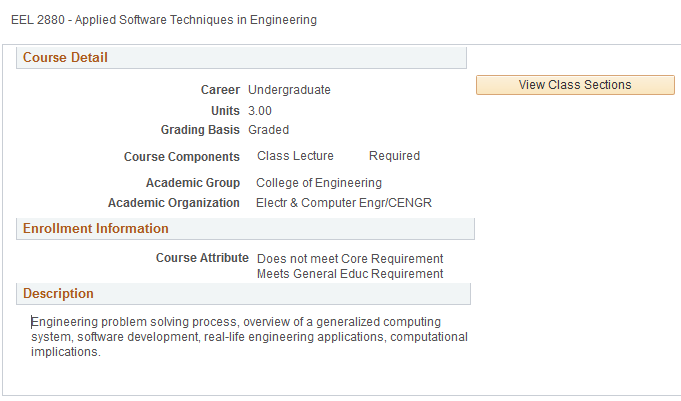Select the College of Engineering text
This screenshot has height=401, width=681.
pos(319,183)
